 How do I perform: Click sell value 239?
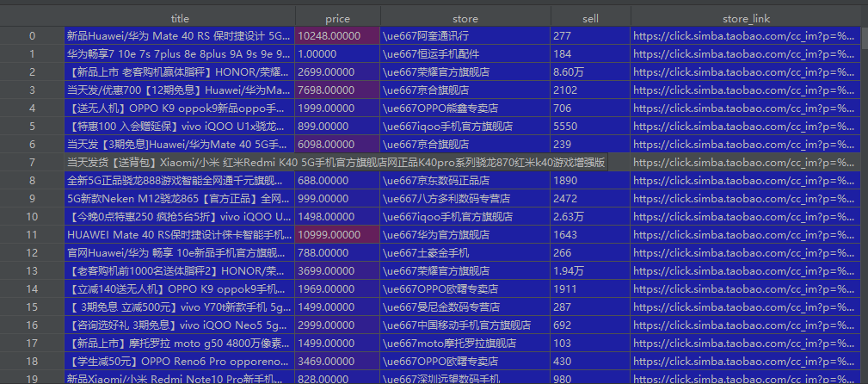tap(591, 145)
